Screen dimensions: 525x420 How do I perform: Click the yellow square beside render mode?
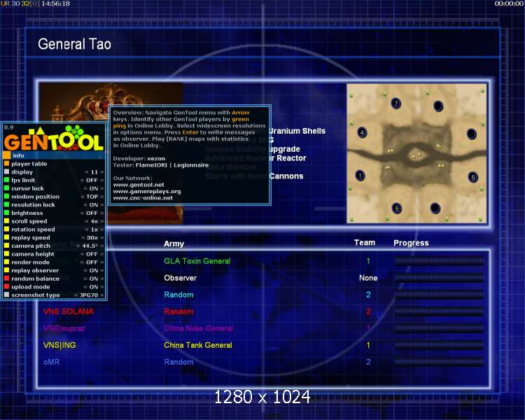click(7, 262)
